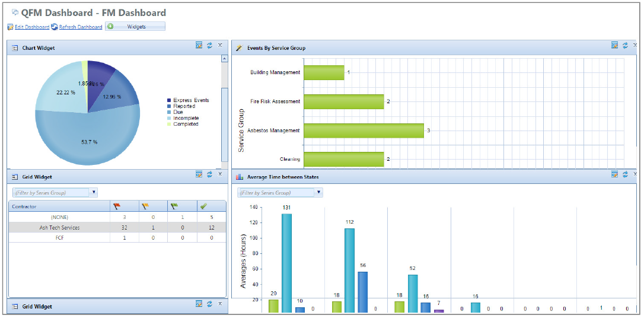
Task: Click the bar labeled 56
Action: point(362,292)
